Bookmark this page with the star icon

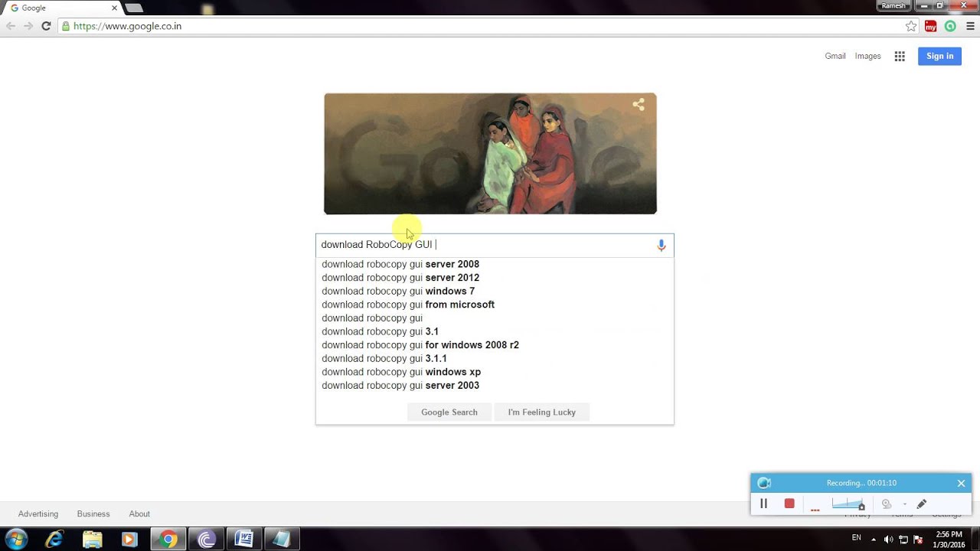point(911,26)
